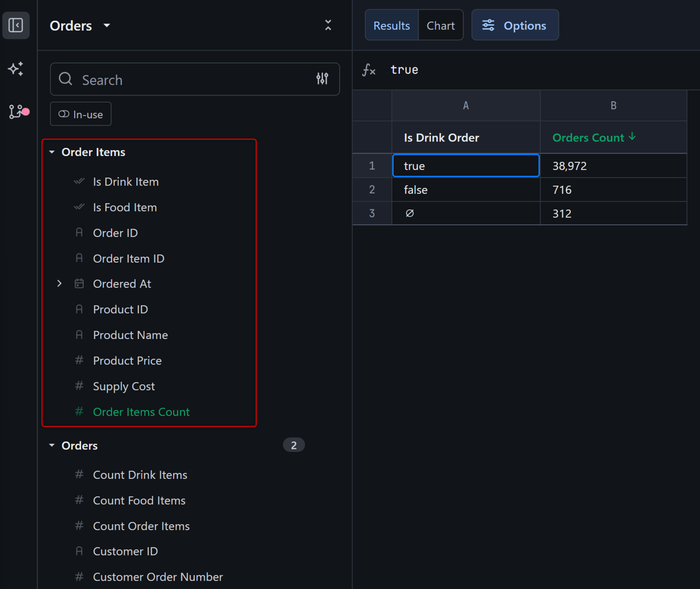
Task: Click the hash icon beside Product Price
Action: point(79,360)
